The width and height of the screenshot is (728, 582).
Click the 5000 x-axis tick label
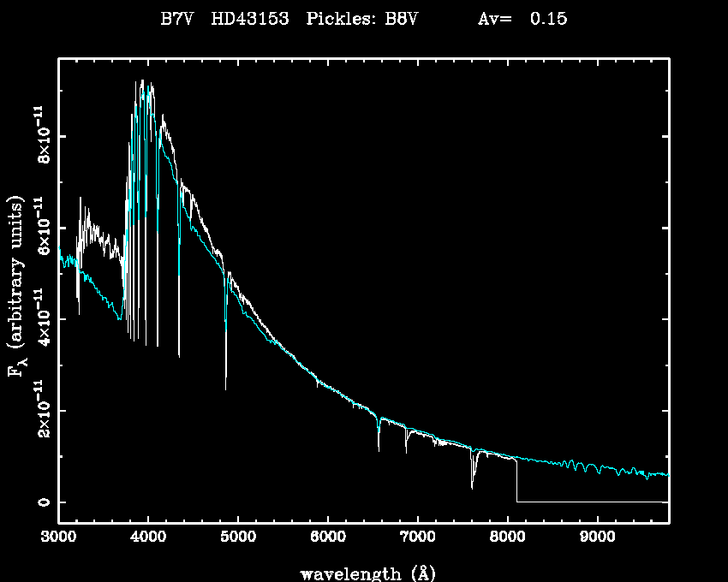pyautogui.click(x=237, y=537)
